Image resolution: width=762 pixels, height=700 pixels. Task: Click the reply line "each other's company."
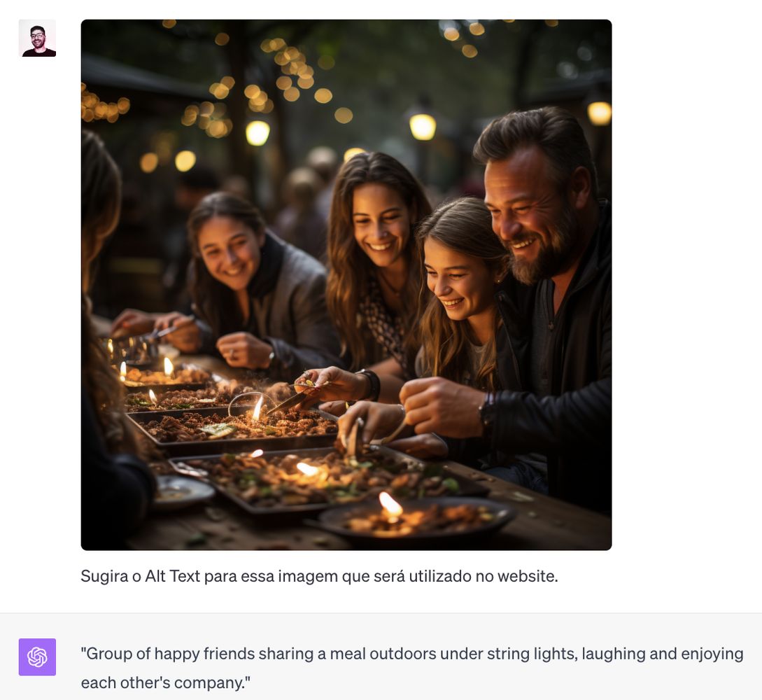166,682
